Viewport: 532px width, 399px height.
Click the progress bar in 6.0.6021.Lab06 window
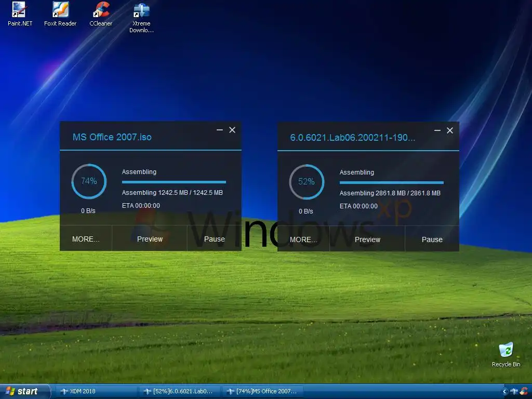392,183
